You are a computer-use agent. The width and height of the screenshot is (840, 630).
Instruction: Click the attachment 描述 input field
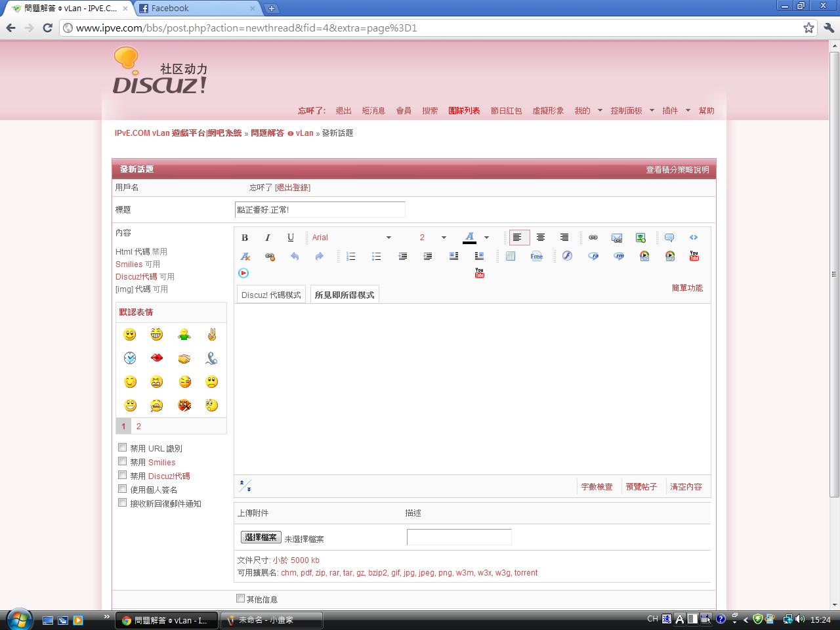[459, 537]
